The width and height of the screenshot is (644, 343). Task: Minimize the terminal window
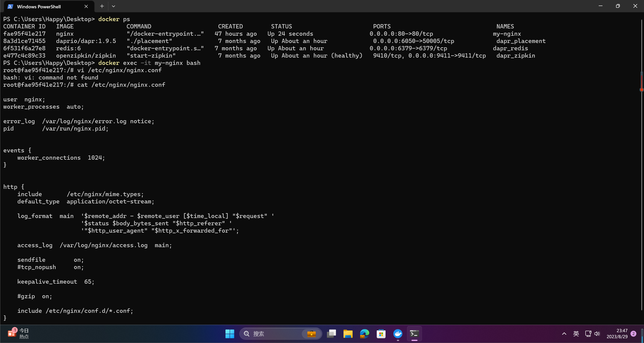[600, 6]
